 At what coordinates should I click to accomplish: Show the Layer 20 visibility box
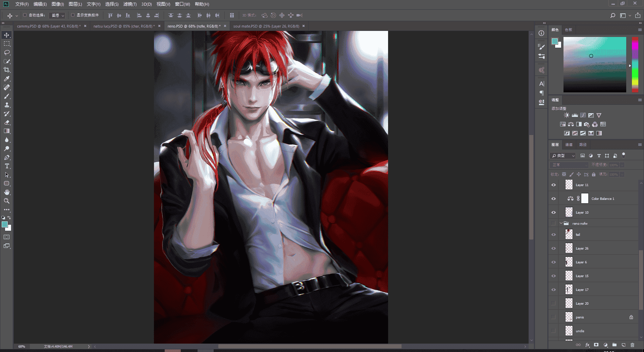coord(553,304)
